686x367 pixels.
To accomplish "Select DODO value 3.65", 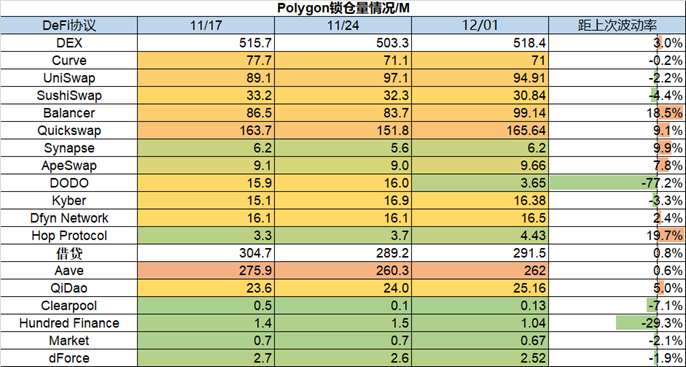I will point(480,183).
